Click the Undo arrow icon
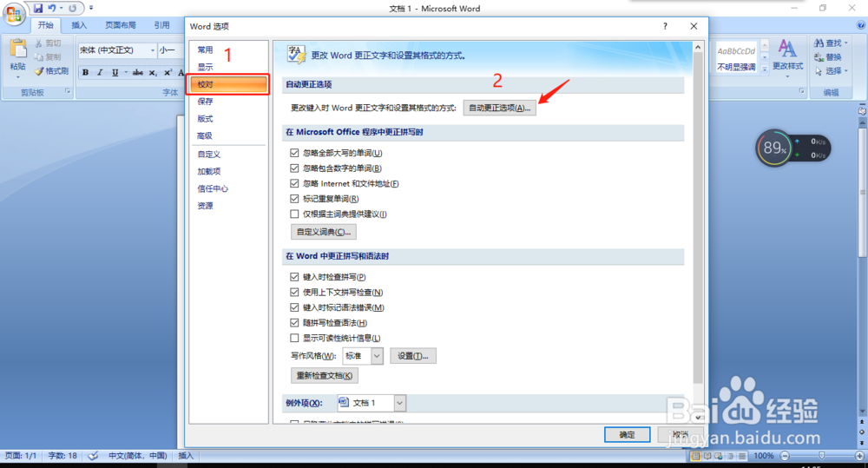868x468 pixels. coord(52,9)
